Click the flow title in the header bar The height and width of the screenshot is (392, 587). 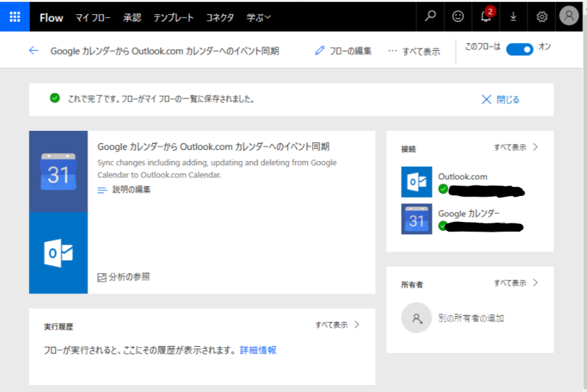pyautogui.click(x=165, y=51)
